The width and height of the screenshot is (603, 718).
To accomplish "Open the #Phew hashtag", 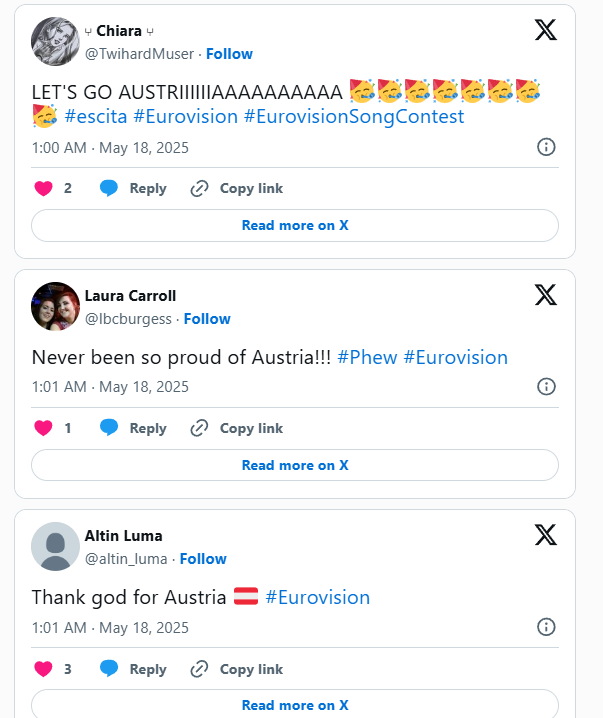I will (x=367, y=357).
